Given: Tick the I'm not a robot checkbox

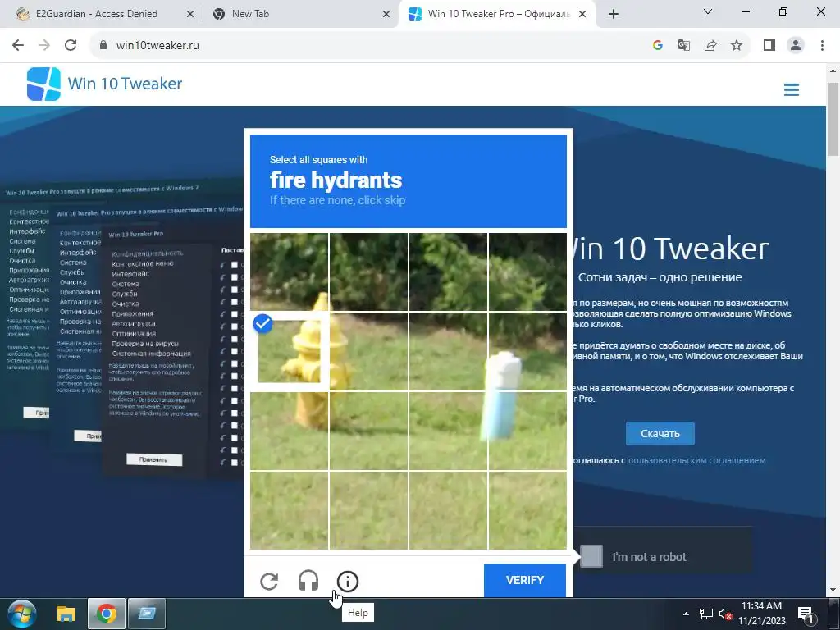Looking at the screenshot, I should point(591,556).
